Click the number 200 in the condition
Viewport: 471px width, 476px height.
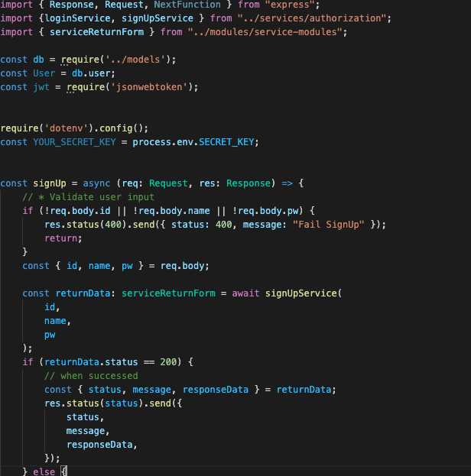[168, 362]
